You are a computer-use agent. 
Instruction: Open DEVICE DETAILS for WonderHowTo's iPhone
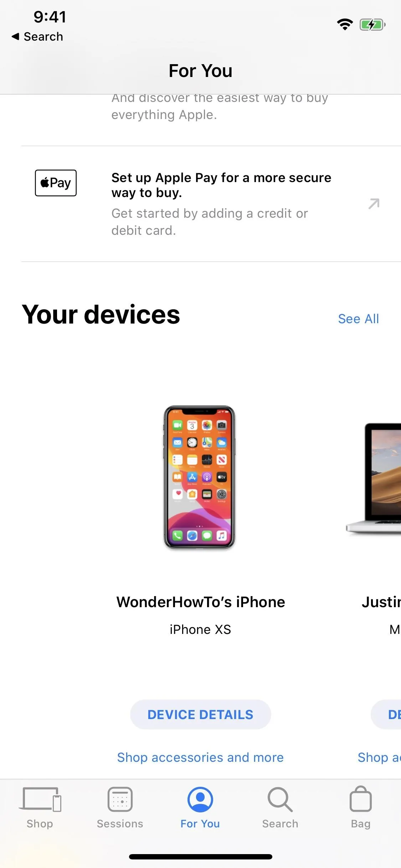tap(200, 714)
